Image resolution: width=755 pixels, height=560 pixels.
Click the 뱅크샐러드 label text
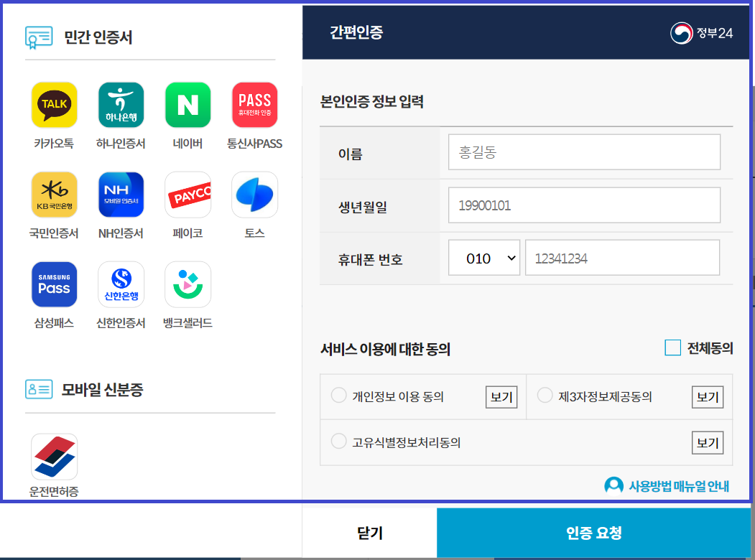187,323
